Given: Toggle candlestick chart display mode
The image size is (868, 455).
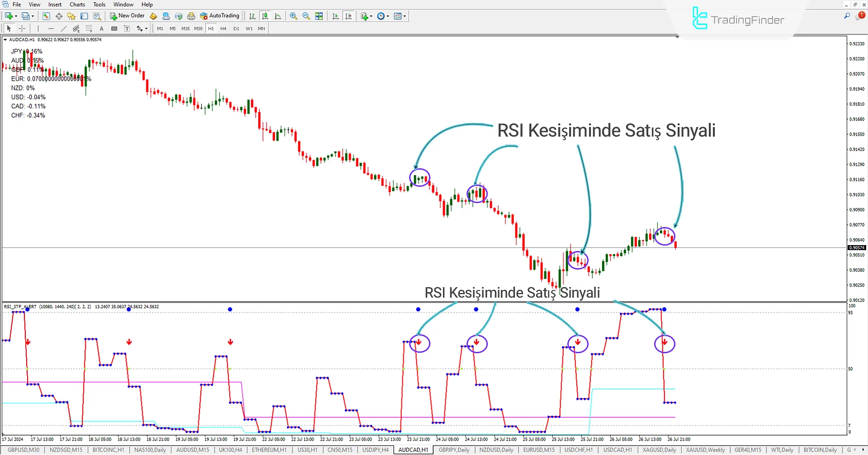Looking at the screenshot, I should click(x=265, y=16).
